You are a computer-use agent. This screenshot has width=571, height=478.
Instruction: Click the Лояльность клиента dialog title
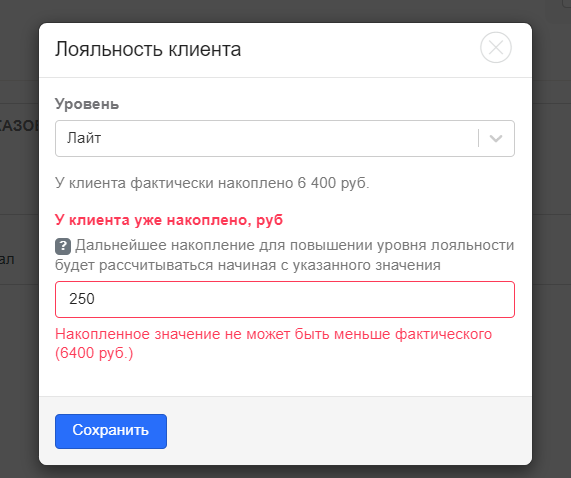[x=148, y=49]
